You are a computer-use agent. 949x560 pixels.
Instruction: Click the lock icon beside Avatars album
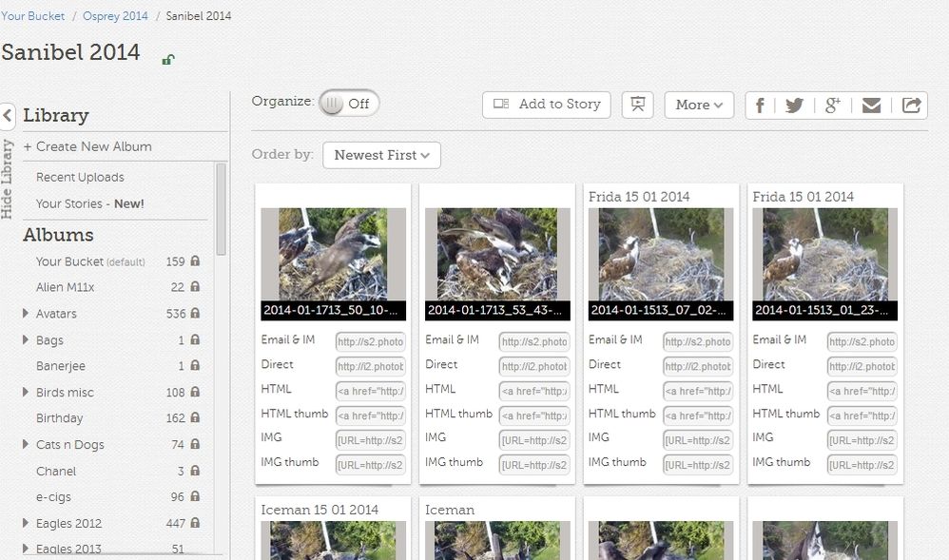click(x=195, y=313)
